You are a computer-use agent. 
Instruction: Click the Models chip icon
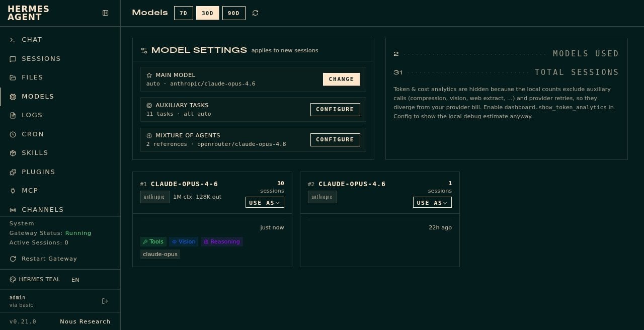tap(13, 97)
